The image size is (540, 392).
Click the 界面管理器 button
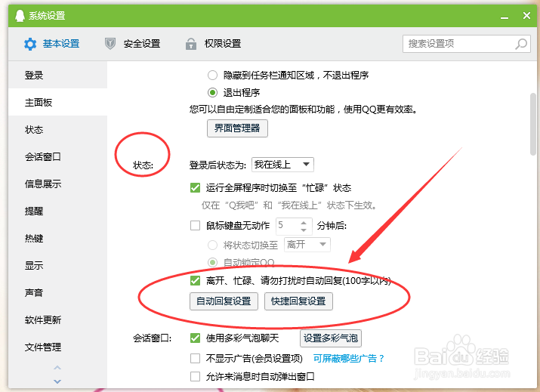click(237, 128)
